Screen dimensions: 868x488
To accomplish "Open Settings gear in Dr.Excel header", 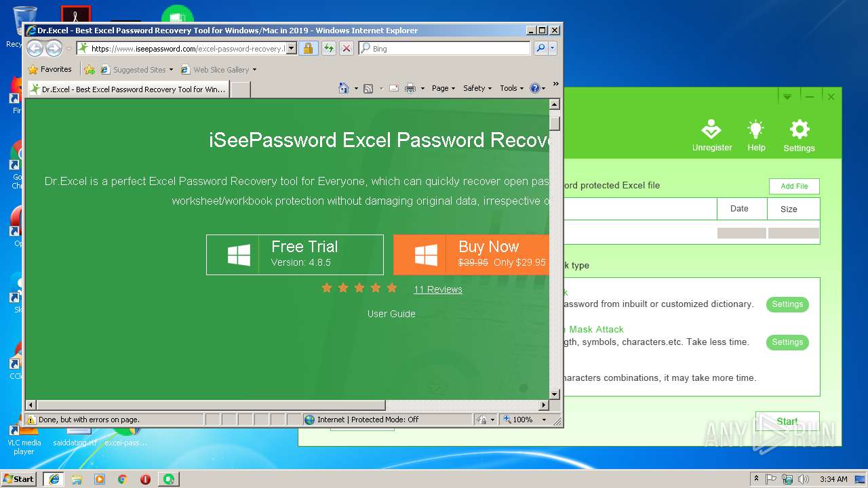I will click(800, 136).
